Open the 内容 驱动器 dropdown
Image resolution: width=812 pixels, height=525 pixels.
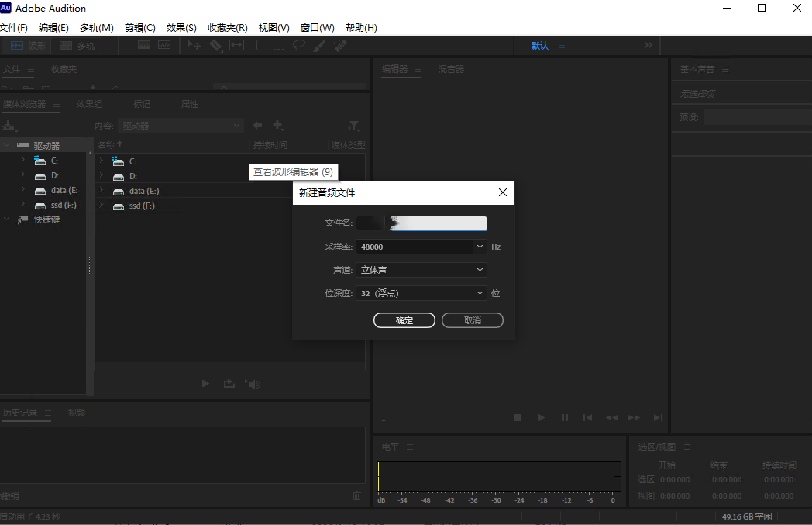tap(181, 126)
